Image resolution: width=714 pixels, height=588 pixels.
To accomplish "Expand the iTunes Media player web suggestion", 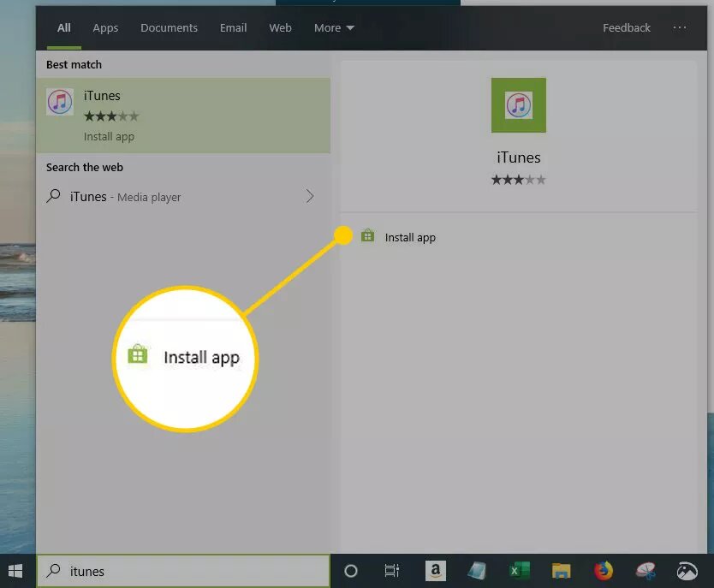I will (x=310, y=196).
